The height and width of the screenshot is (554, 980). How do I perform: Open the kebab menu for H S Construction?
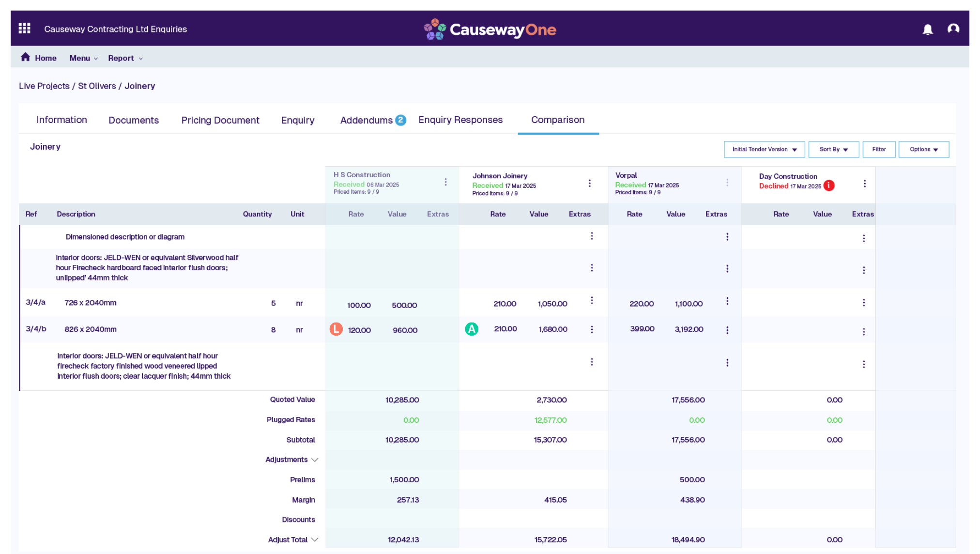(446, 182)
